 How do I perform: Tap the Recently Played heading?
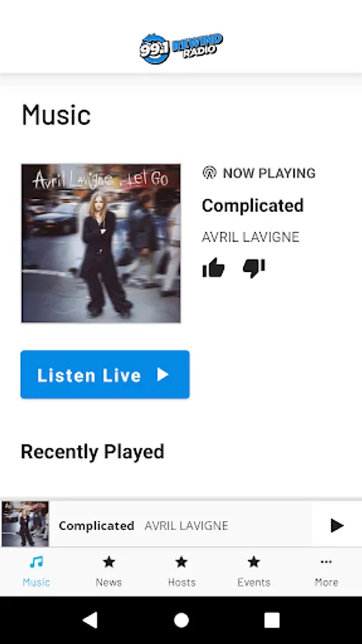pyautogui.click(x=92, y=452)
